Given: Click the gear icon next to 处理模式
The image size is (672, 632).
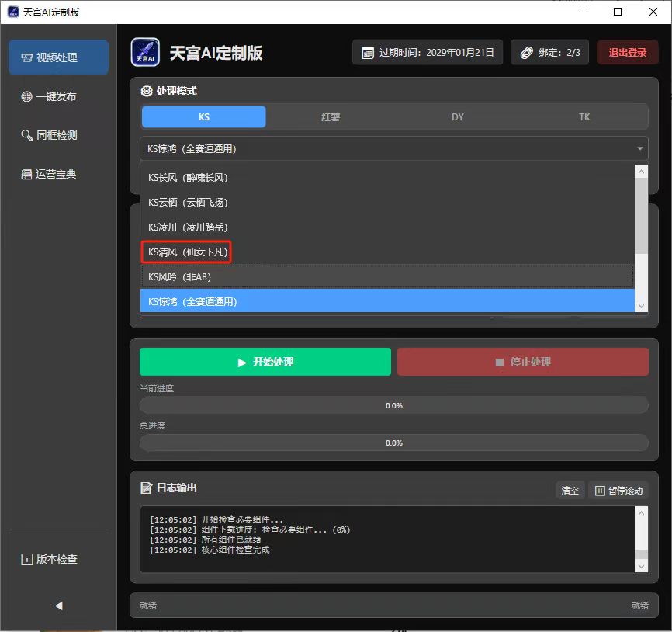Looking at the screenshot, I should pos(147,91).
